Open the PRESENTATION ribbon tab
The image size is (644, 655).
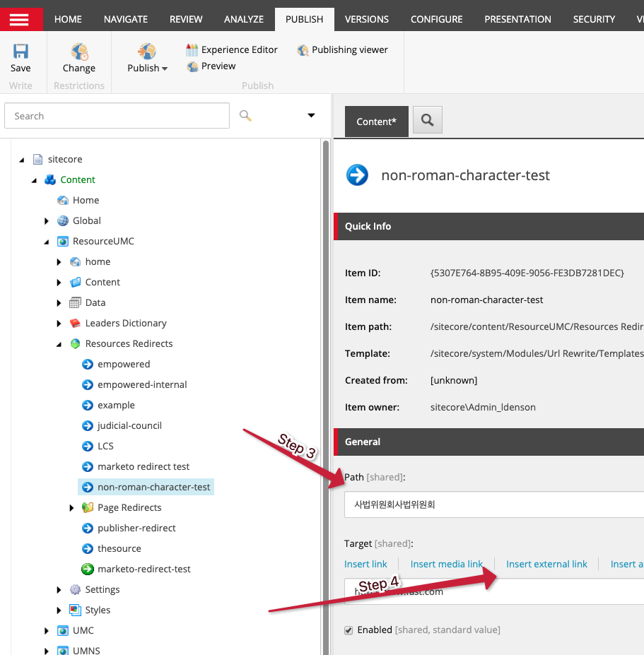pyautogui.click(x=517, y=19)
